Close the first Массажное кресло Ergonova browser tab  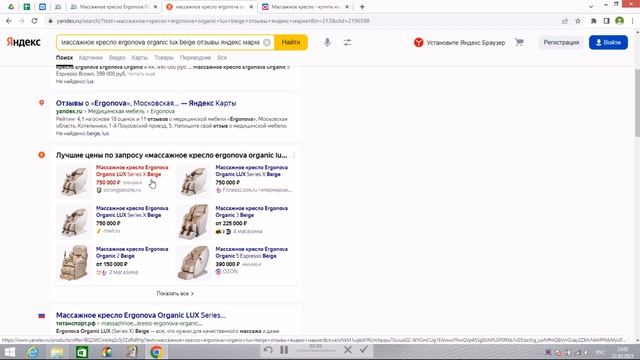point(155,7)
